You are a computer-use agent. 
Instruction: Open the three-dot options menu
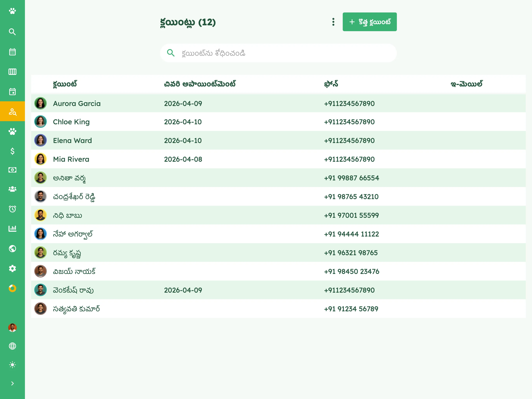[333, 22]
